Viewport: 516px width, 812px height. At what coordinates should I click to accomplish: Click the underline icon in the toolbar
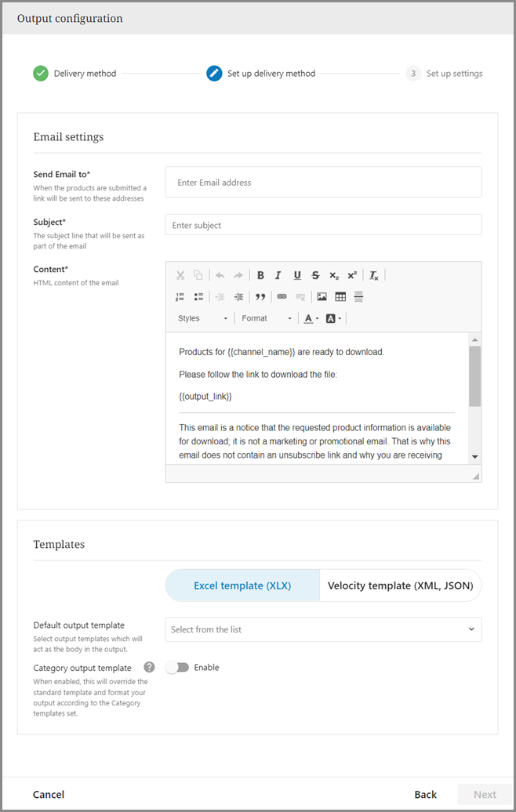[297, 275]
